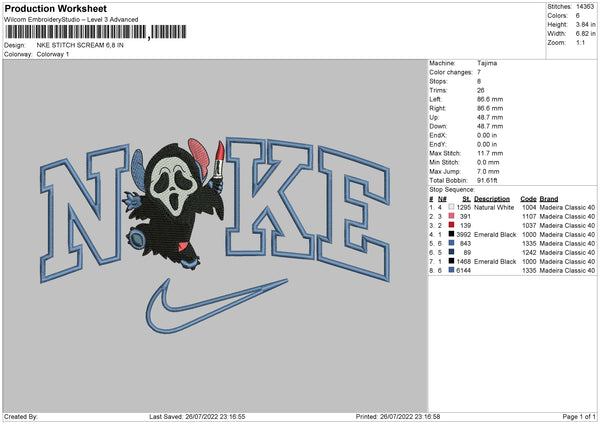600x424 pixels.
Task: Click the Ghostface Stitch character in the preview
Action: (x=174, y=204)
